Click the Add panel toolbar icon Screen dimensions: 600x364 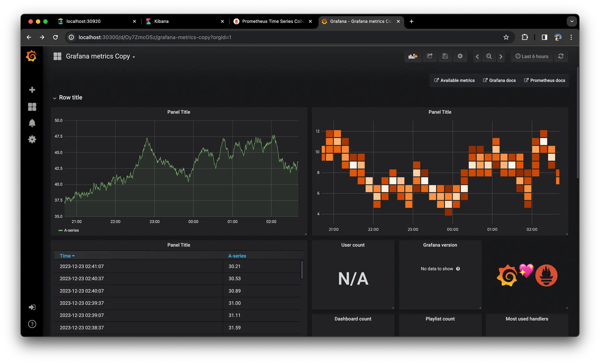(413, 56)
